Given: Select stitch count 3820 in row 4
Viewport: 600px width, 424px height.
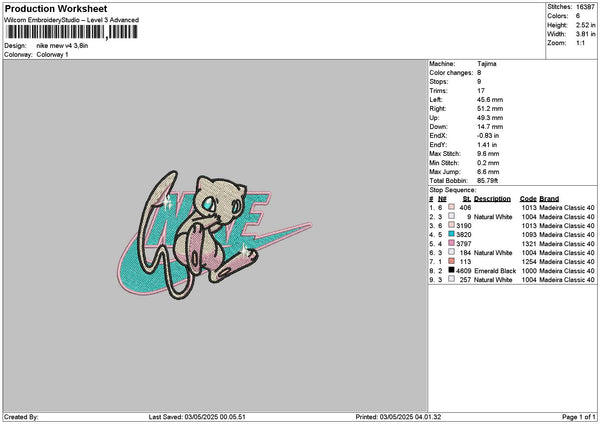Looking at the screenshot, I should (464, 235).
